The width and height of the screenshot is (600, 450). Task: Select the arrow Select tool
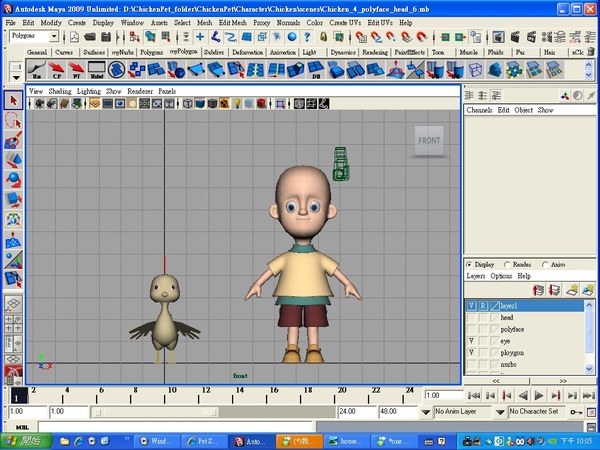pyautogui.click(x=13, y=100)
